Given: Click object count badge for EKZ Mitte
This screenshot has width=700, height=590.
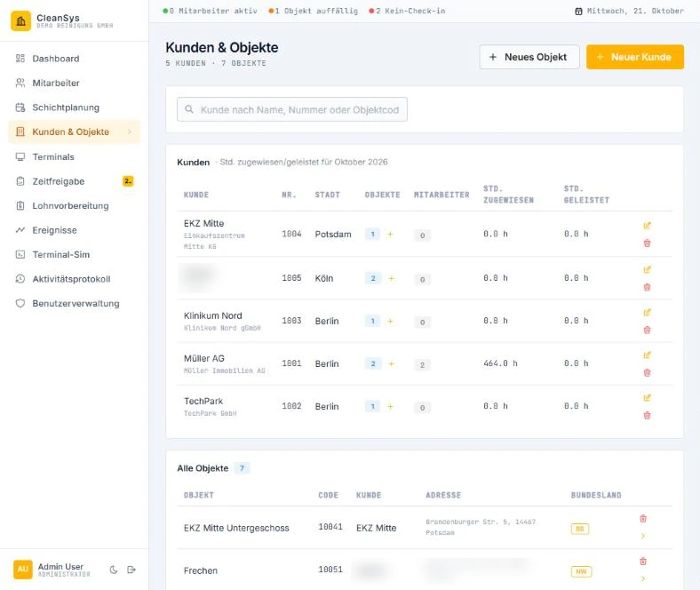Looking at the screenshot, I should [372, 234].
